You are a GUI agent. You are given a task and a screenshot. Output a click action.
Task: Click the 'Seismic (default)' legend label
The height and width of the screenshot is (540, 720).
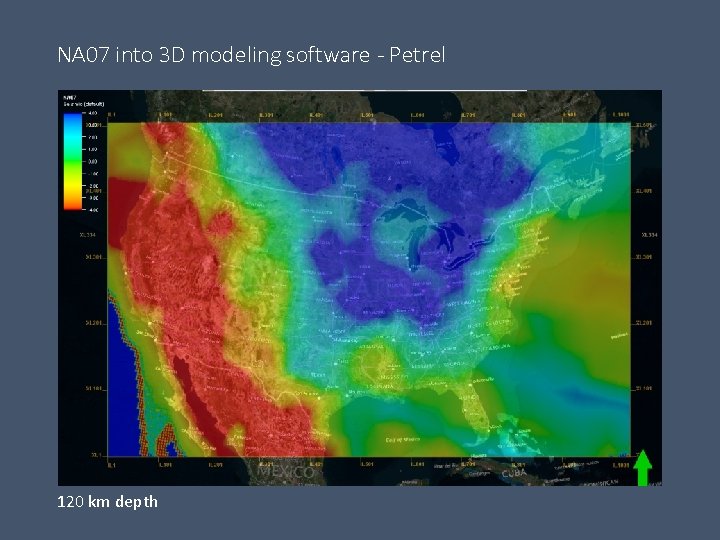tap(84, 104)
